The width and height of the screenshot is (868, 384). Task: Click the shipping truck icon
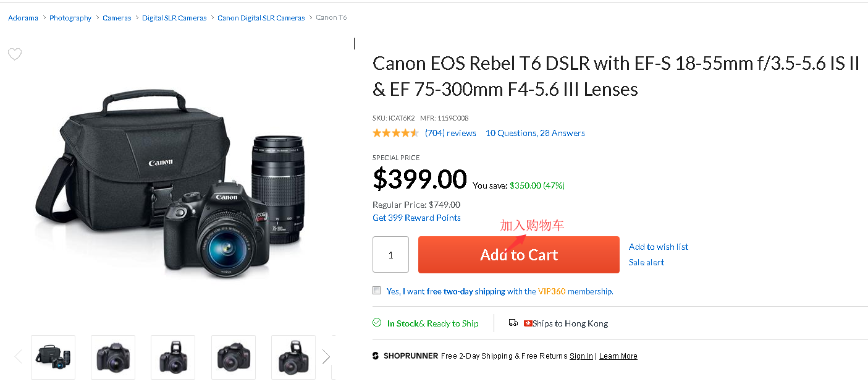(x=513, y=323)
